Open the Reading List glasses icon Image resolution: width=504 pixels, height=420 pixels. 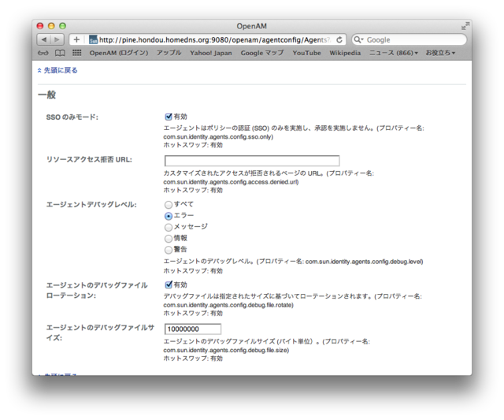point(43,53)
